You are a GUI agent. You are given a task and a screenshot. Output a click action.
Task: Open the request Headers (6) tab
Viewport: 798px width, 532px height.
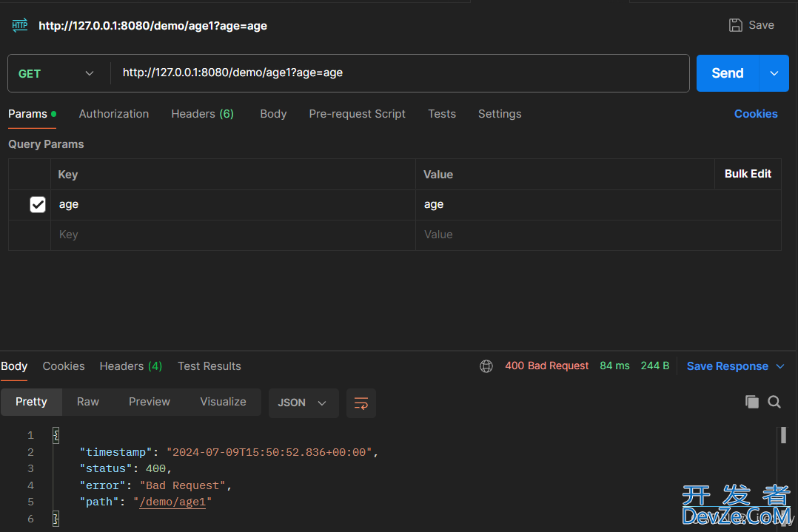tap(203, 114)
